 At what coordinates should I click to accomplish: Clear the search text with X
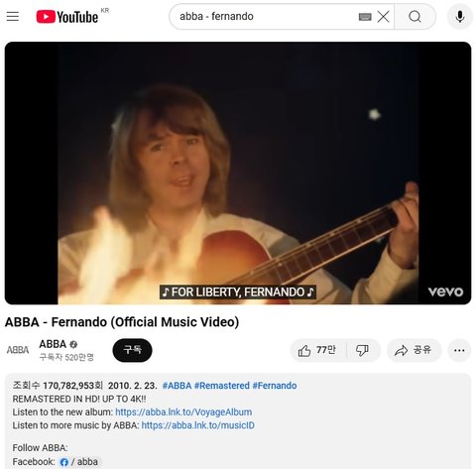[x=383, y=17]
